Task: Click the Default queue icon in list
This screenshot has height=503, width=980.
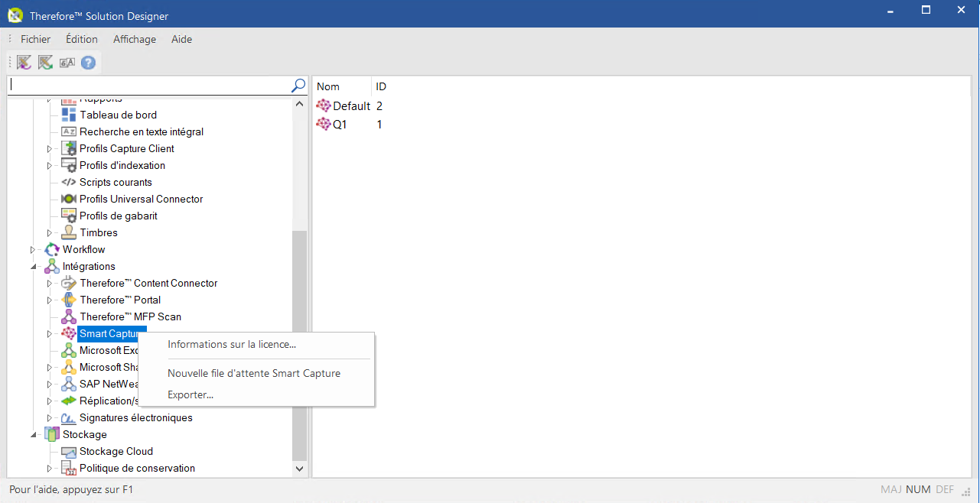Action: [x=324, y=106]
